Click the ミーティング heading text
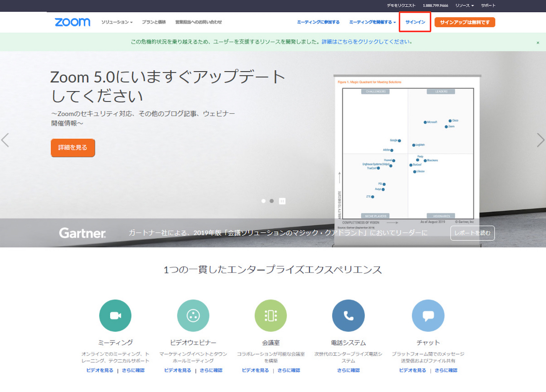Viewport: 546px width, 392px height. (x=115, y=342)
